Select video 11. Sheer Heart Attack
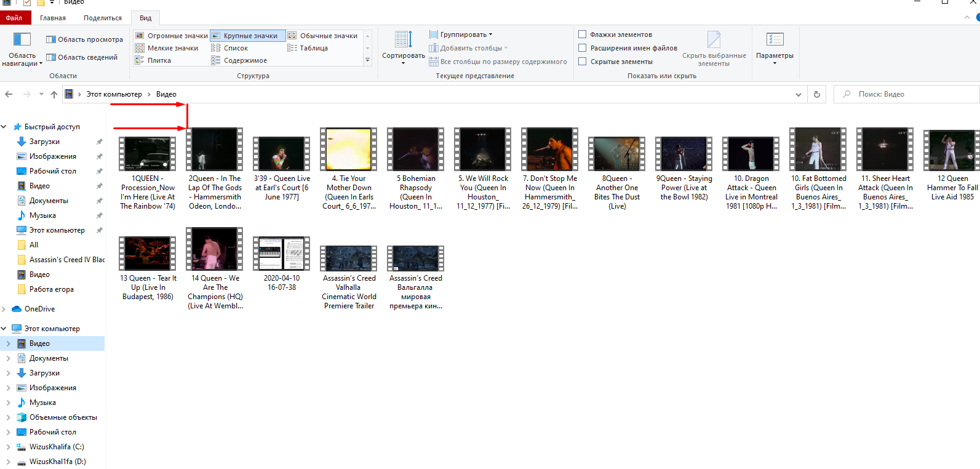The height and width of the screenshot is (469, 980). pos(885,169)
